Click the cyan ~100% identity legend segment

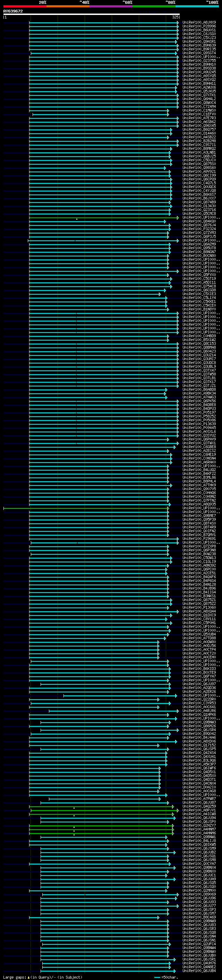click(197, 7)
